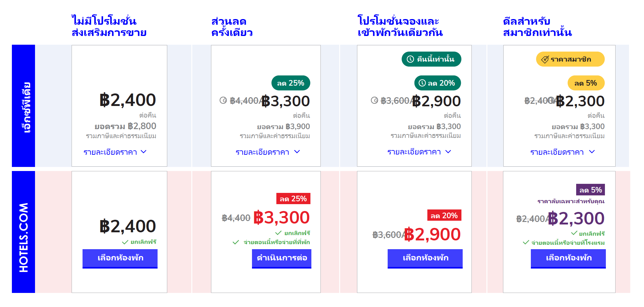This screenshot has width=644, height=307.
Task: Select the เอ็กซ์พีเดีย vertical row label
Action: [23, 106]
